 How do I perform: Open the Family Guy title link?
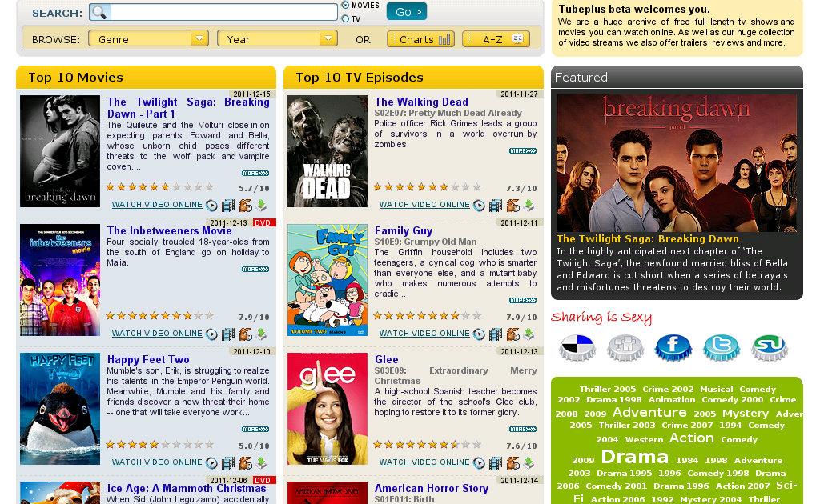click(x=404, y=231)
